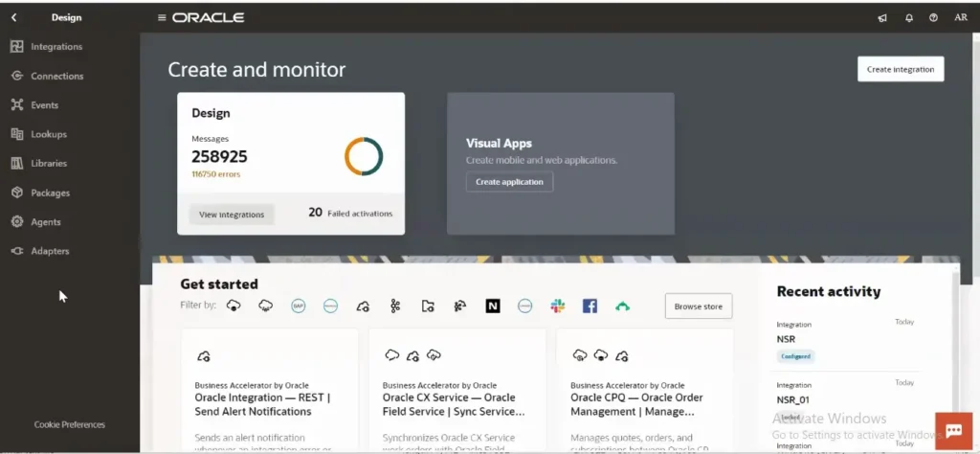The image size is (980, 454).
Task: Go to Connections in the sidebar
Action: (56, 76)
